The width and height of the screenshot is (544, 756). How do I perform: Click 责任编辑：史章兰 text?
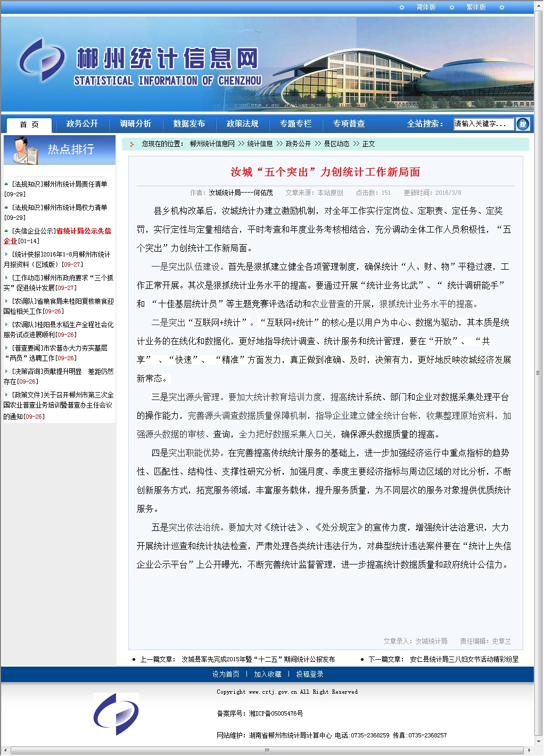(485, 641)
